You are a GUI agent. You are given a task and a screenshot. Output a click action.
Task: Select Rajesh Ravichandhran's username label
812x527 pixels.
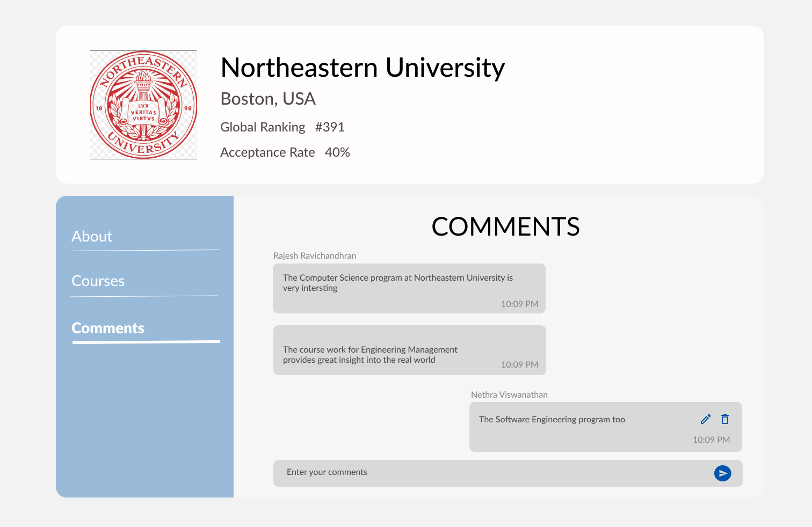point(315,255)
